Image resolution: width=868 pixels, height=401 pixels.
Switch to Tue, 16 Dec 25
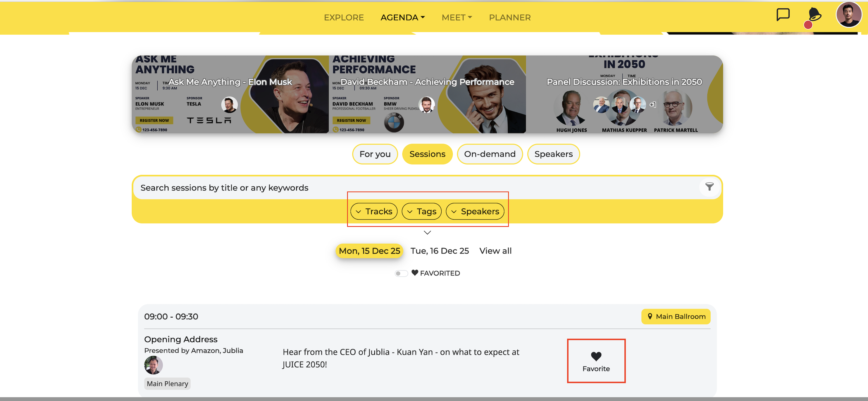(439, 251)
